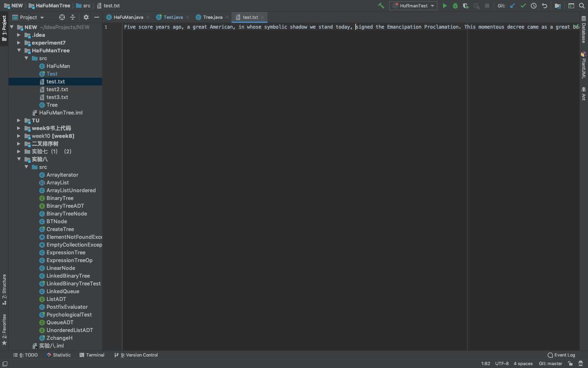
Task: Expand the experiment7 module
Action: 19,43
